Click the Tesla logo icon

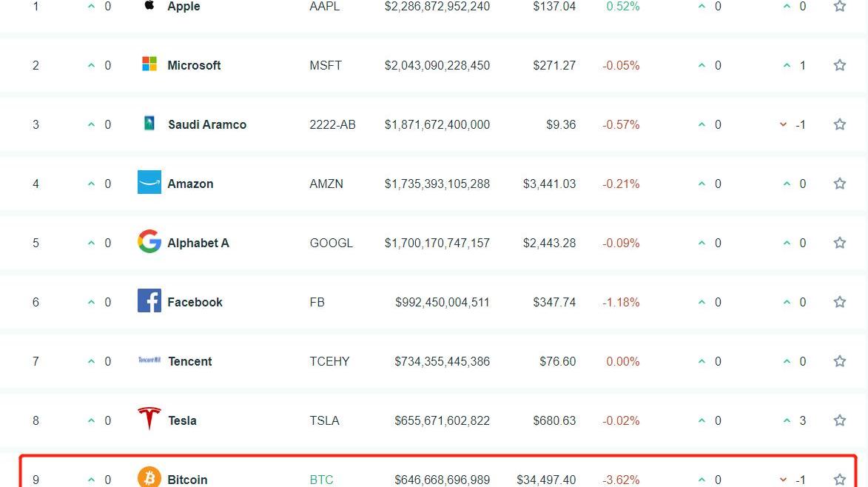pos(149,419)
